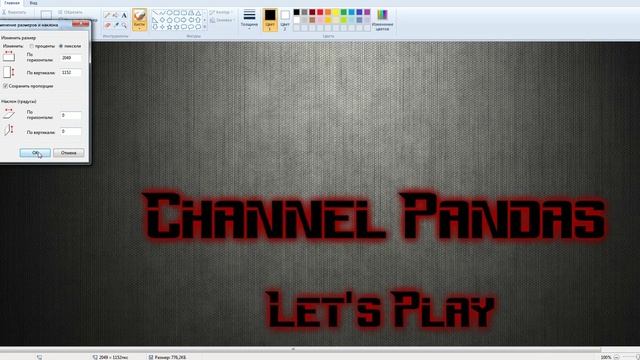
Task: Pick the Four-point star shape
Action: (x=162, y=27)
